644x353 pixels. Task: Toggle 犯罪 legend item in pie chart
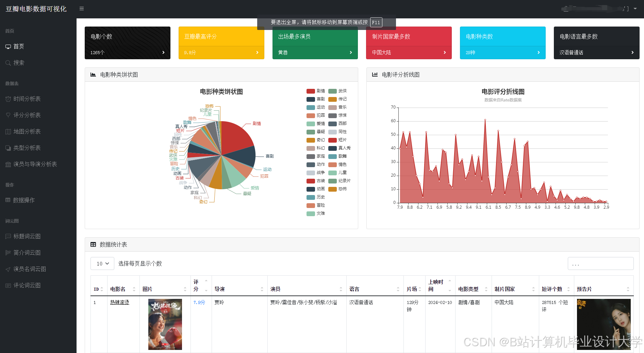tap(316, 115)
